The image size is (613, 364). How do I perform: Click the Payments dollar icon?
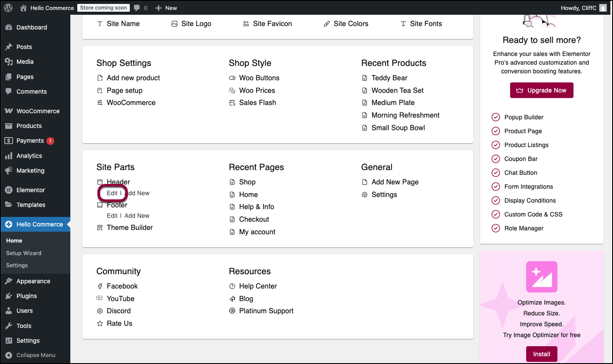tap(9, 141)
